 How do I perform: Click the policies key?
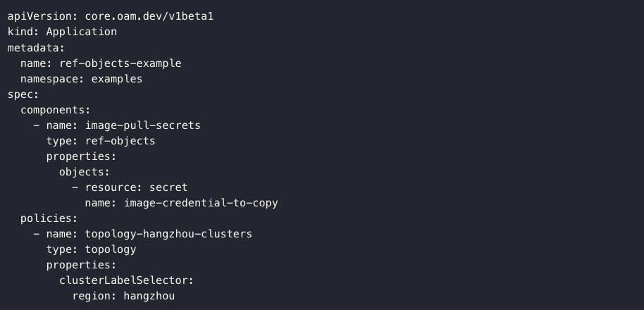coord(47,218)
